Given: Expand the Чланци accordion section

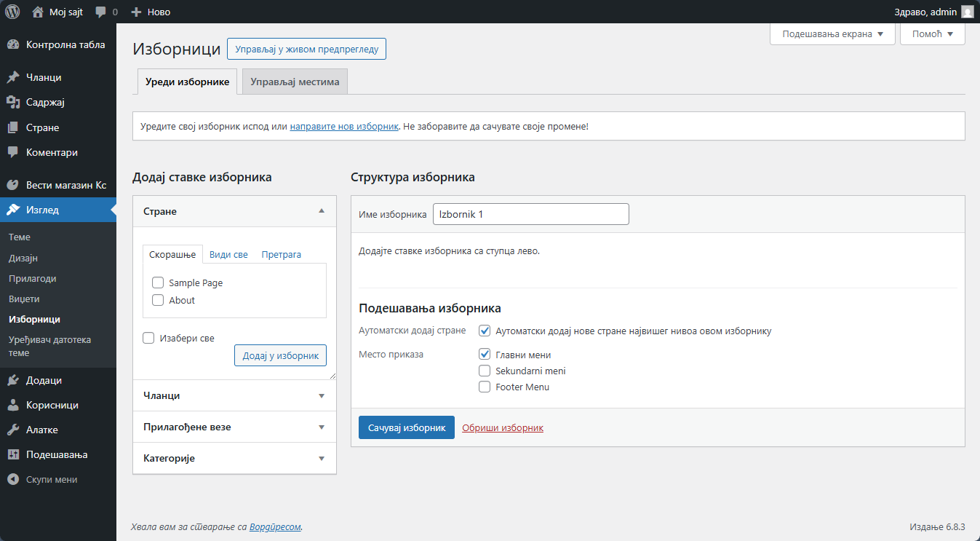Looking at the screenshot, I should coord(234,395).
